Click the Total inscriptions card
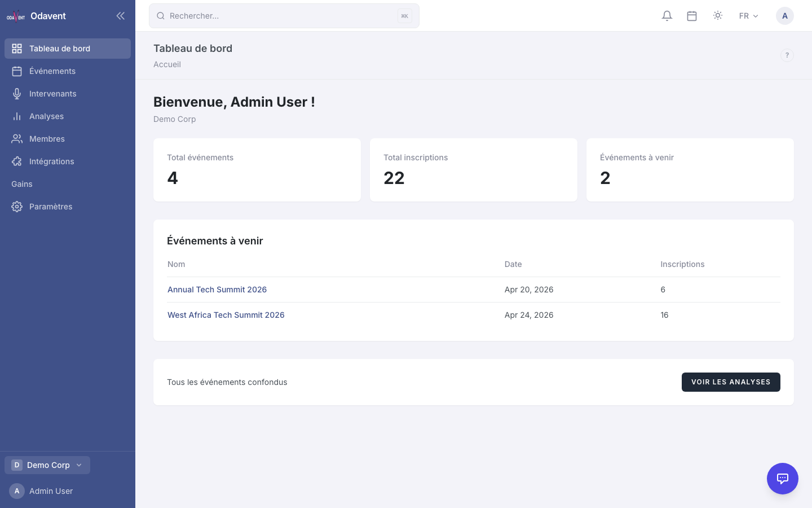 point(474,170)
